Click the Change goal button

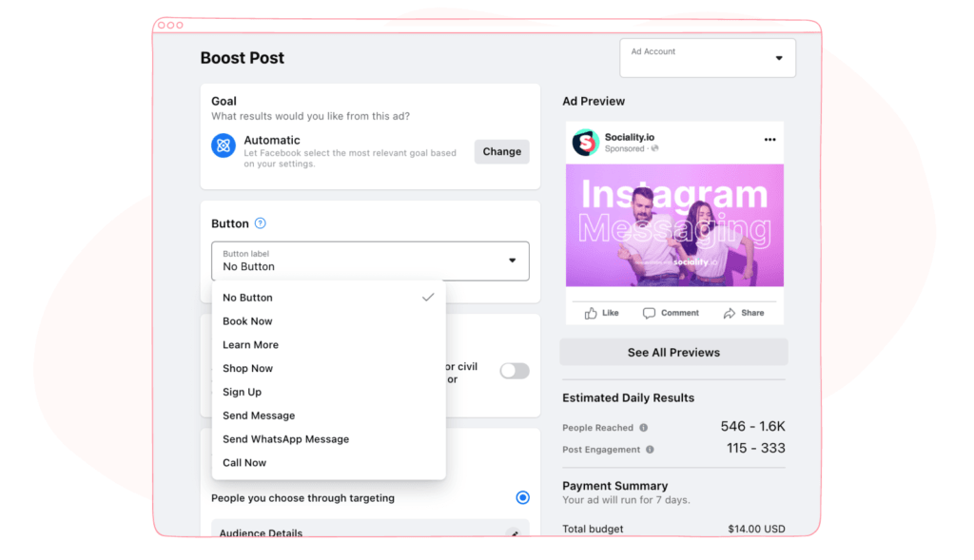pyautogui.click(x=502, y=151)
